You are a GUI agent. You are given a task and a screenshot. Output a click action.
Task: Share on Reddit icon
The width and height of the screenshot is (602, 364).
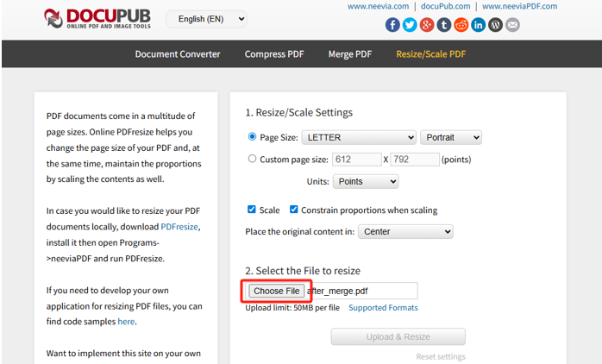461,25
